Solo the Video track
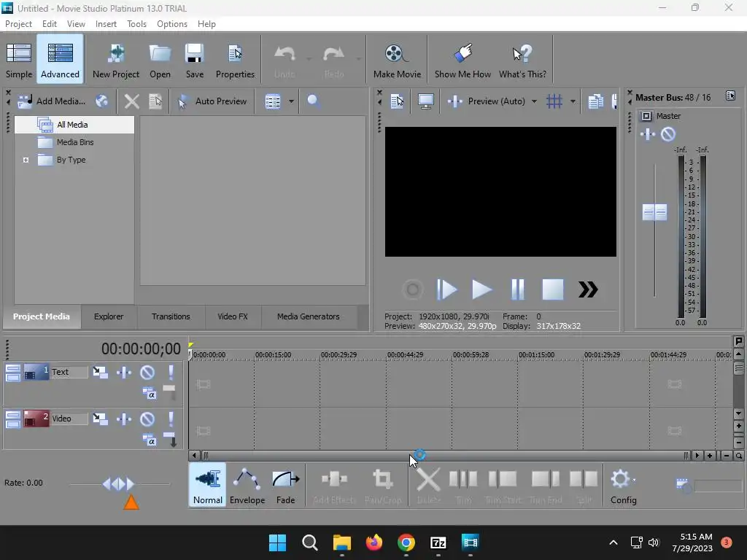The height and width of the screenshot is (560, 747). [x=171, y=419]
